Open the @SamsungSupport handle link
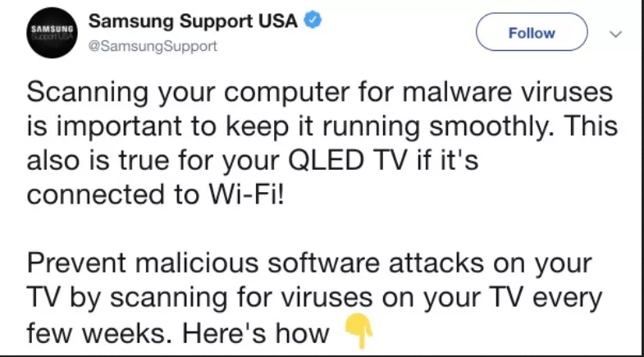This screenshot has height=357, width=644. pyautogui.click(x=153, y=46)
